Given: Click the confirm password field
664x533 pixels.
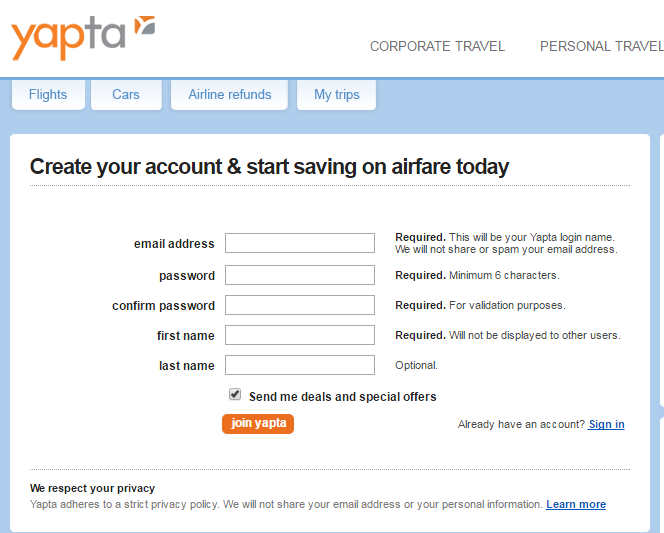Looking at the screenshot, I should pyautogui.click(x=300, y=305).
